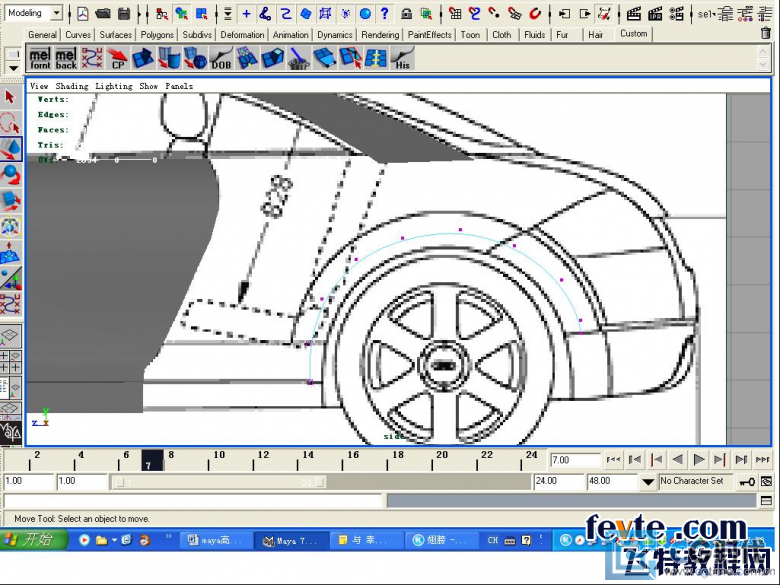Switch to the Surfaces shelf tab
780x585 pixels.
click(x=115, y=34)
